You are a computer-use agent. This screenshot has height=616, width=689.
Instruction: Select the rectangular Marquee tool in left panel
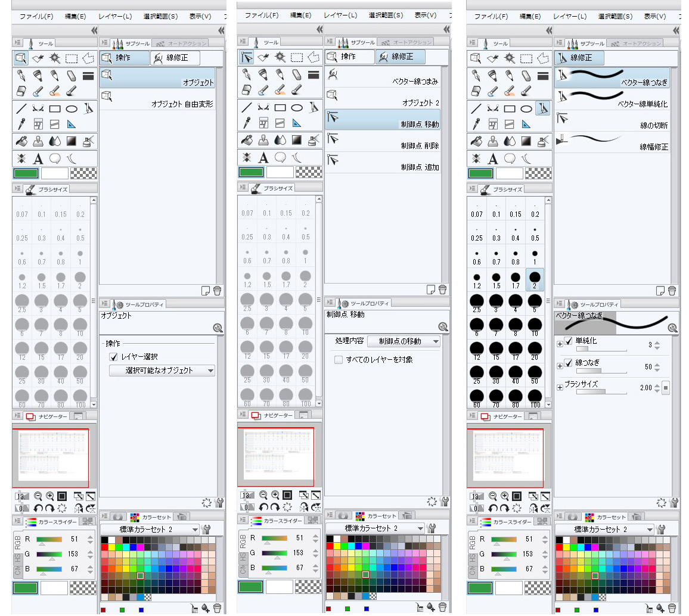point(71,58)
